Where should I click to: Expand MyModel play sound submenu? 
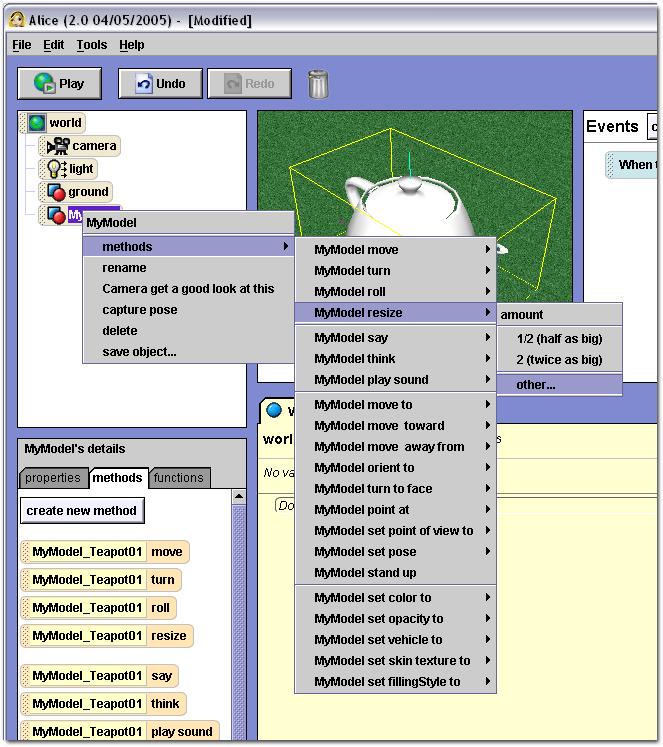395,380
